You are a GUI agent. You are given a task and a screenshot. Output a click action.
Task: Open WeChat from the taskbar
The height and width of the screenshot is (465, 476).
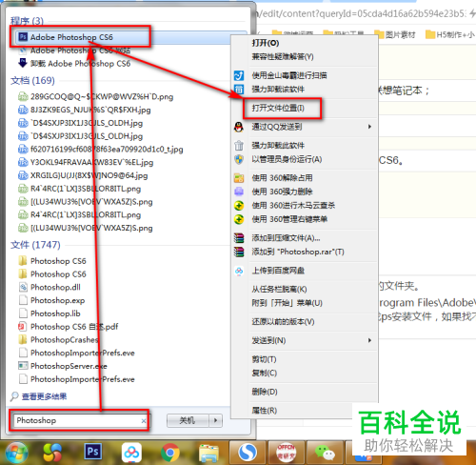pyautogui.click(x=325, y=453)
